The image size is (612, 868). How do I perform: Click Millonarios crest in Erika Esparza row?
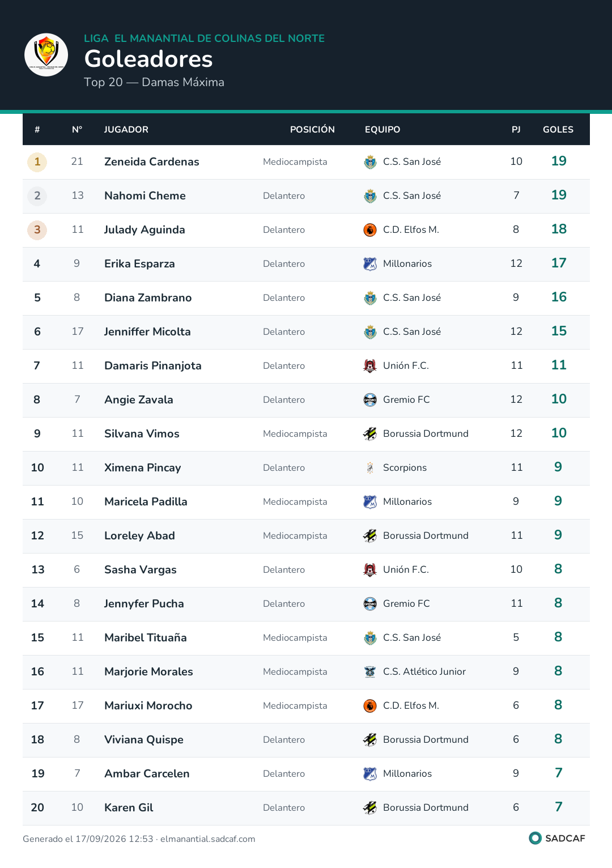pyautogui.click(x=370, y=264)
